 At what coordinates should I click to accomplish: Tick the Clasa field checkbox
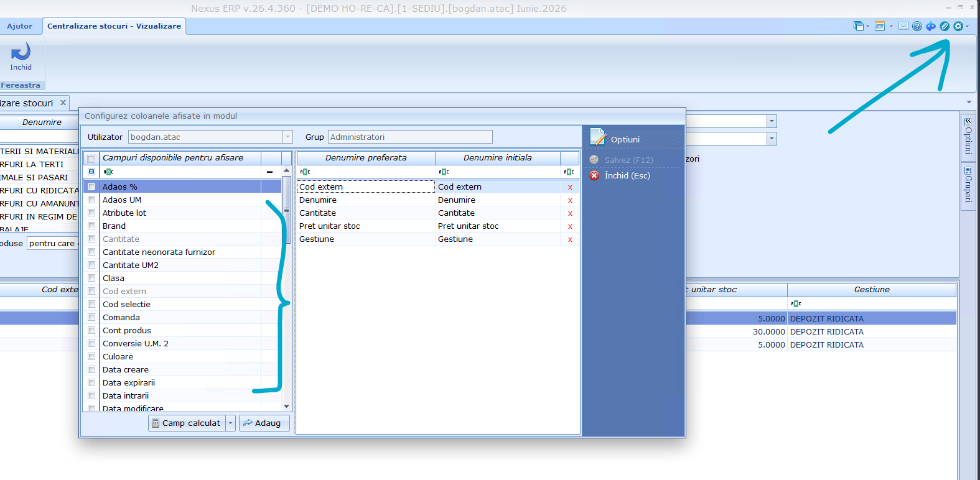[91, 278]
